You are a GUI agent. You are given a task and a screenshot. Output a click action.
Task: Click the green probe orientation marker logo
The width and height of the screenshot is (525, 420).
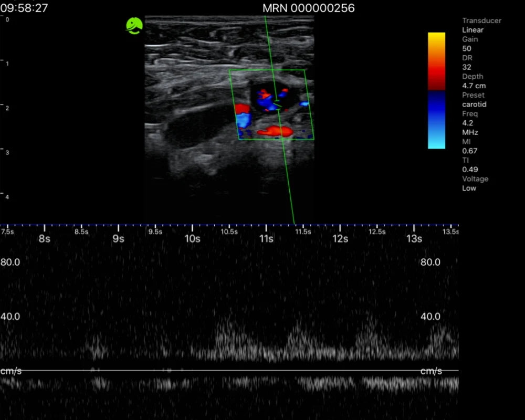pos(134,26)
